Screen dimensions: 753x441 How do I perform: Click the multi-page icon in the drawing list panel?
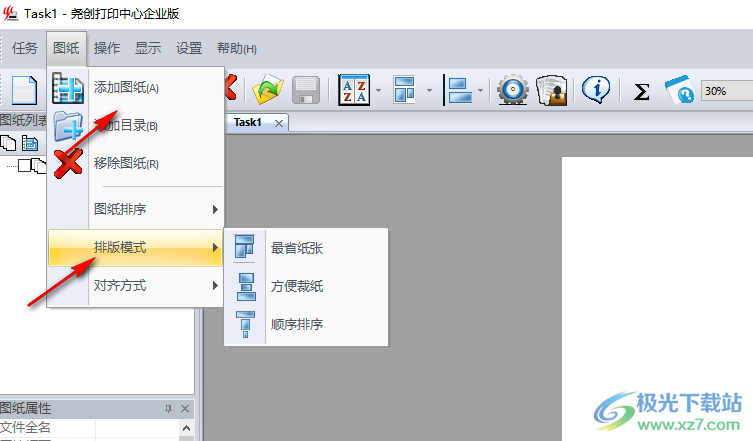coord(8,143)
